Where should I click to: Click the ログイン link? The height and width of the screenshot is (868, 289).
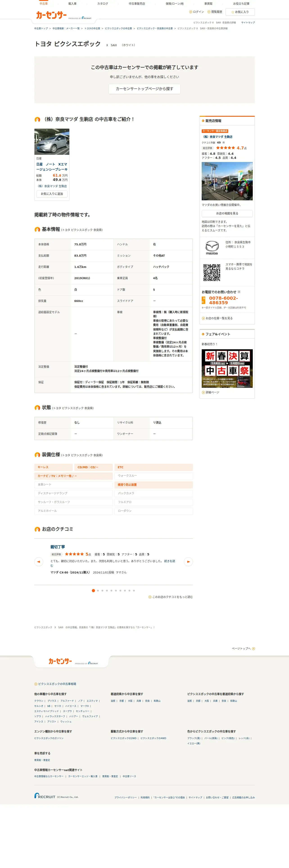pyautogui.click(x=196, y=12)
